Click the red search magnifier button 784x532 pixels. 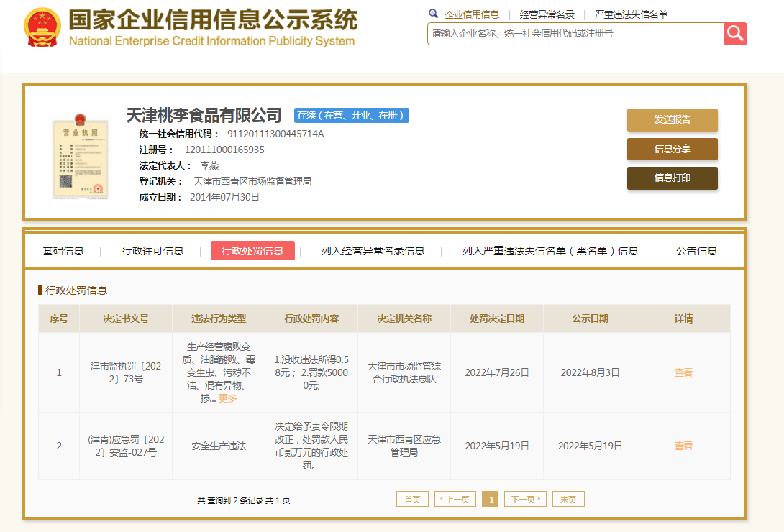click(x=735, y=34)
